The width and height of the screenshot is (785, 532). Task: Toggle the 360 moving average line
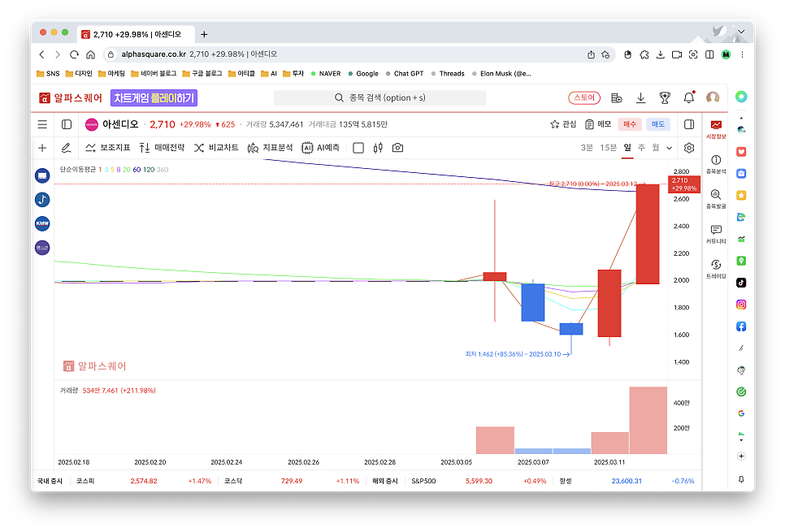point(163,170)
